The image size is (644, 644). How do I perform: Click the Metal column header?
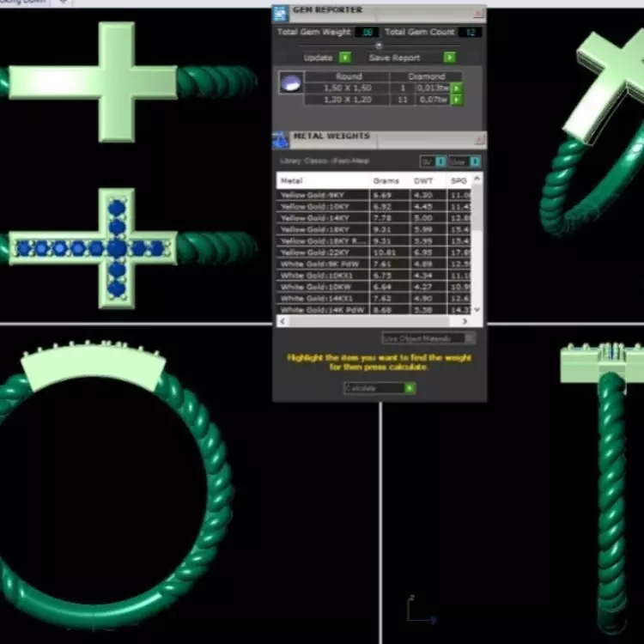[x=323, y=180]
